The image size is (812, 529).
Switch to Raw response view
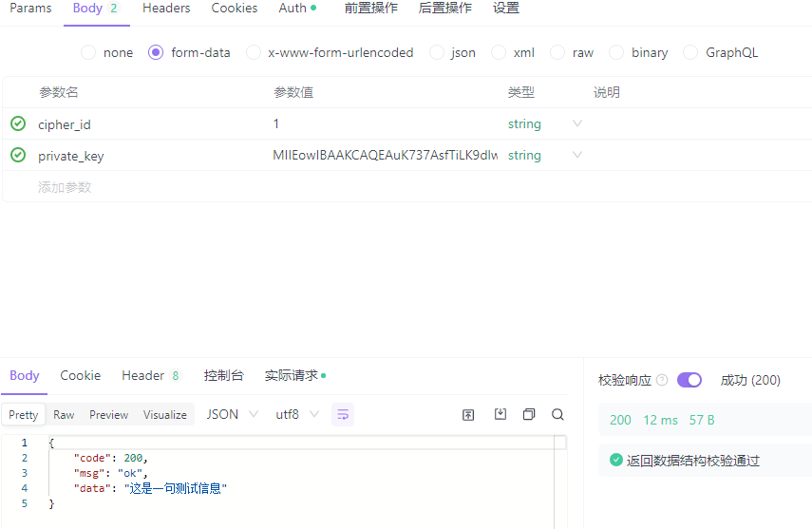pyautogui.click(x=64, y=414)
